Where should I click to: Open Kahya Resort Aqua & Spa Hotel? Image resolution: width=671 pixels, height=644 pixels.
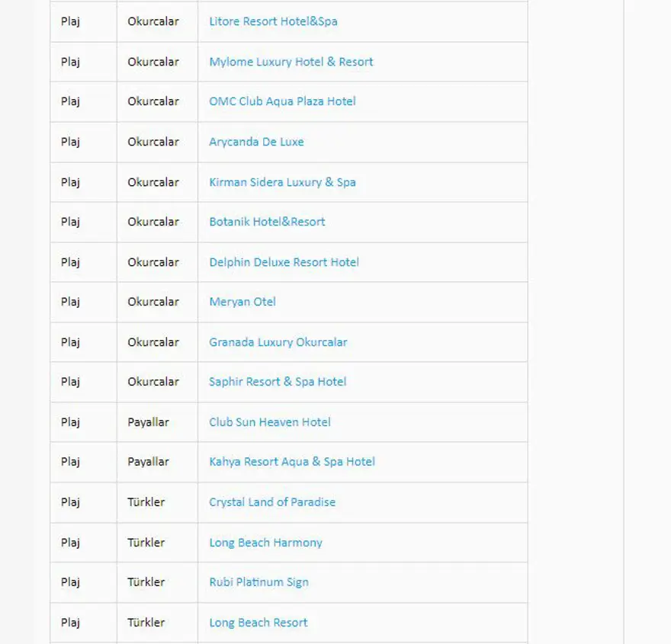point(292,462)
